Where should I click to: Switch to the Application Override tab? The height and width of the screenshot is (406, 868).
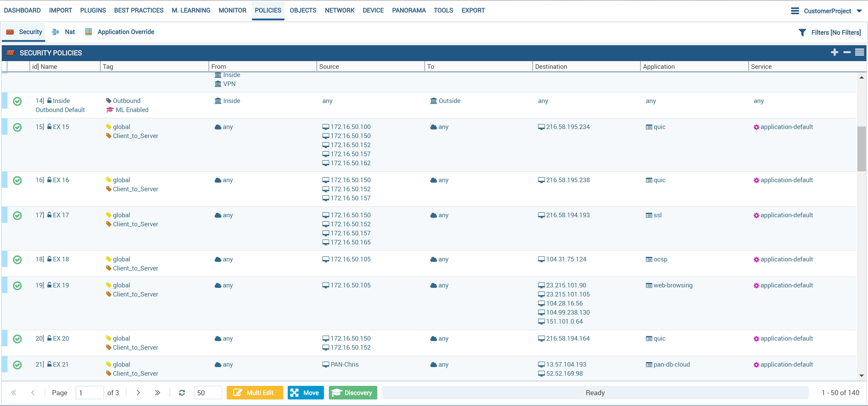point(120,32)
